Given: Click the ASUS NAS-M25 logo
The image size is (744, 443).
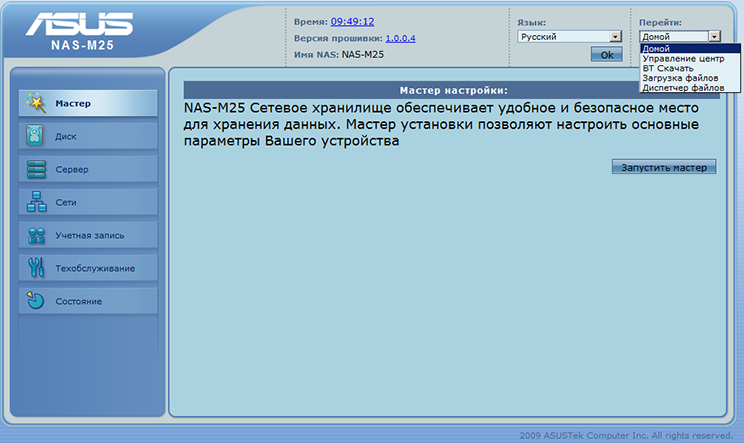Looking at the screenshot, I should tap(81, 31).
